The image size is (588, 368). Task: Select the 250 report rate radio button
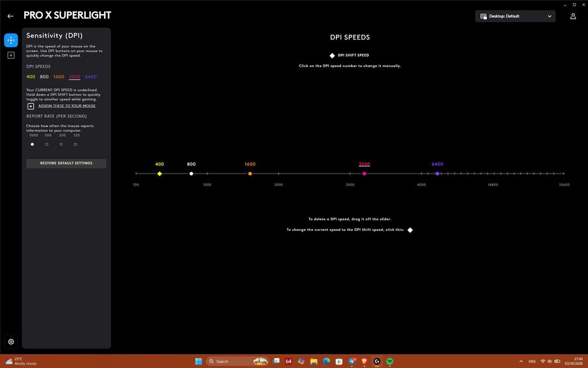[x=61, y=144]
